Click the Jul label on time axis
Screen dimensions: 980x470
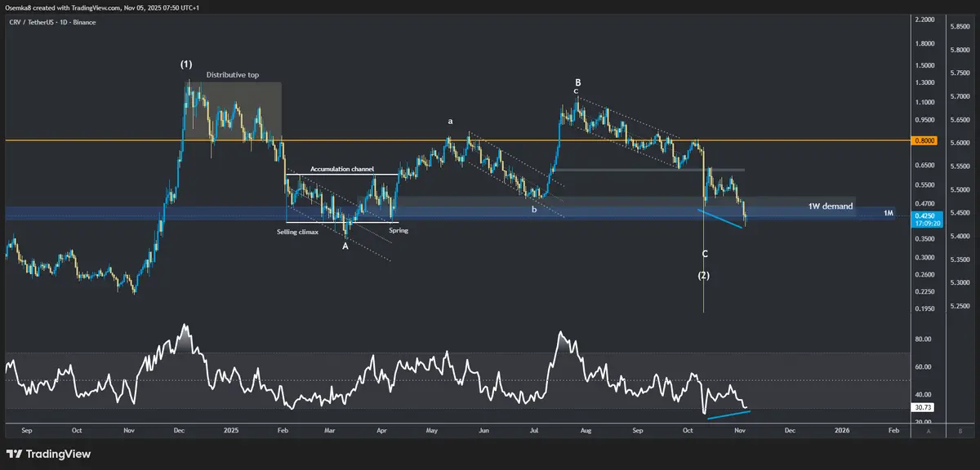(534, 429)
